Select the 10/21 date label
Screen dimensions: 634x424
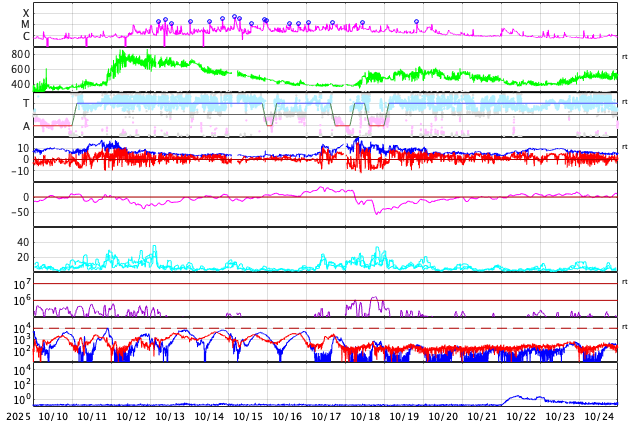coord(482,416)
